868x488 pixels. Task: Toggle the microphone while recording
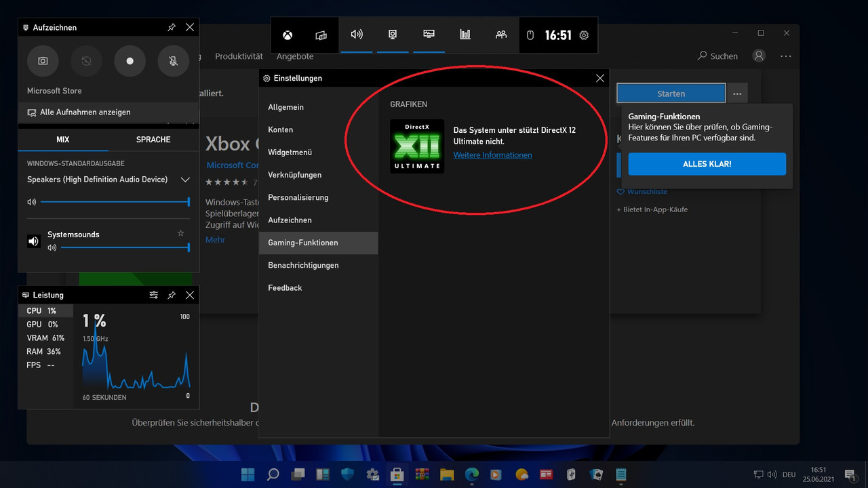[x=174, y=61]
